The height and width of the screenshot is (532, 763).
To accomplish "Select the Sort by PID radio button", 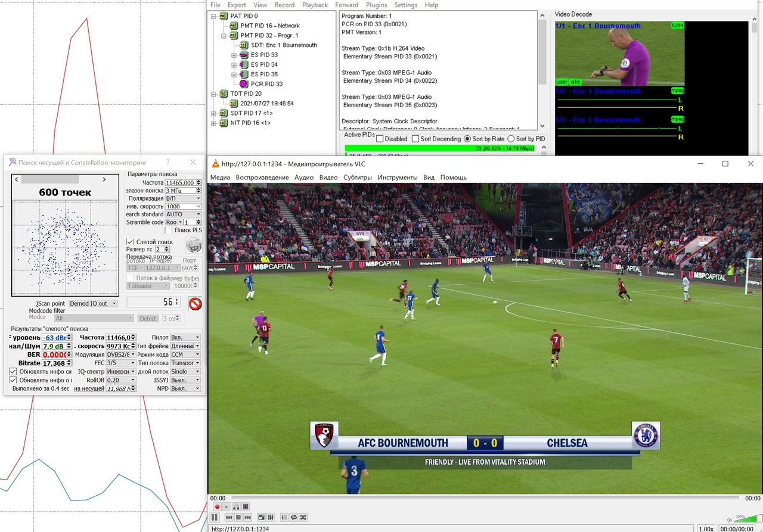I will point(511,139).
